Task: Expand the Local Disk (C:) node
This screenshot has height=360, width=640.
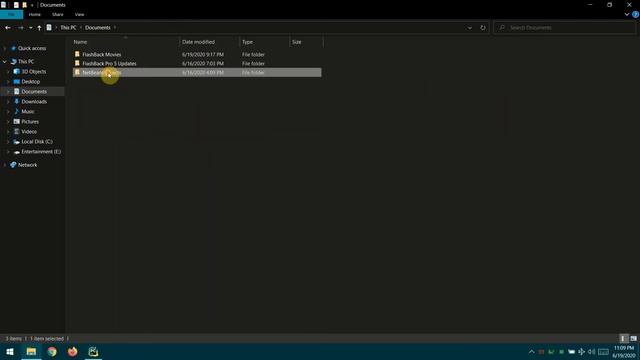Action: coord(8,142)
